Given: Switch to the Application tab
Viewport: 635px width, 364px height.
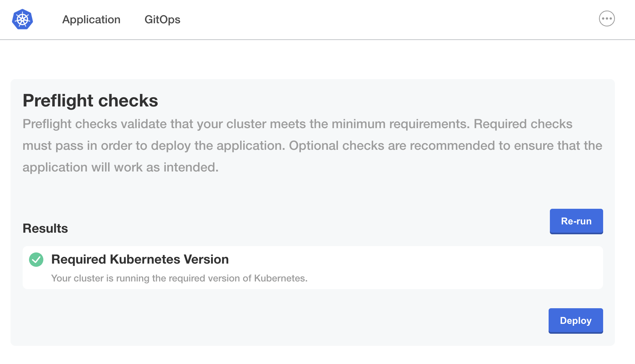Looking at the screenshot, I should [91, 19].
